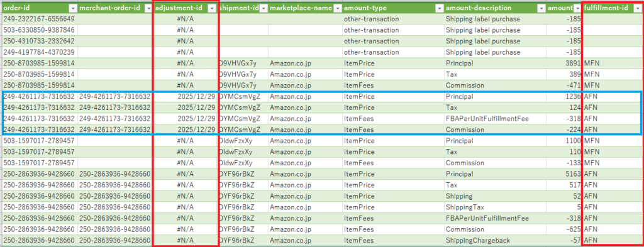
Task: Select the ShippingTax description cell
Action: [x=495, y=207]
